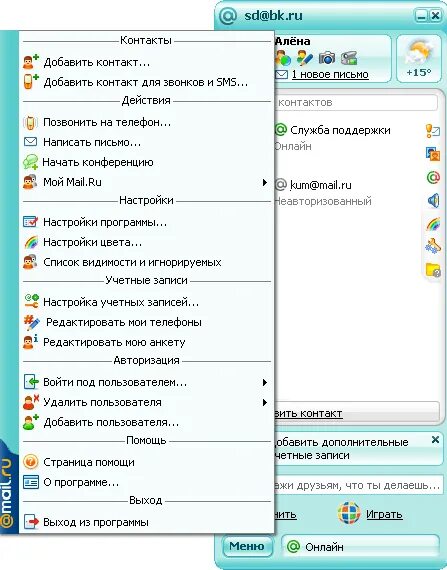Screen dimensions: 447x570
Task: Click the envelope icon next to Написать письмо
Action: tap(30, 142)
